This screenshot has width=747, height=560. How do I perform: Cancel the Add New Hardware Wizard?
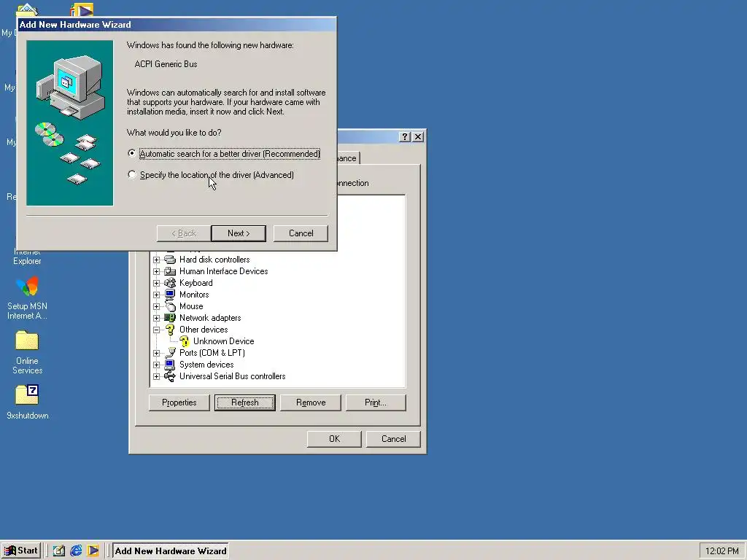click(301, 233)
